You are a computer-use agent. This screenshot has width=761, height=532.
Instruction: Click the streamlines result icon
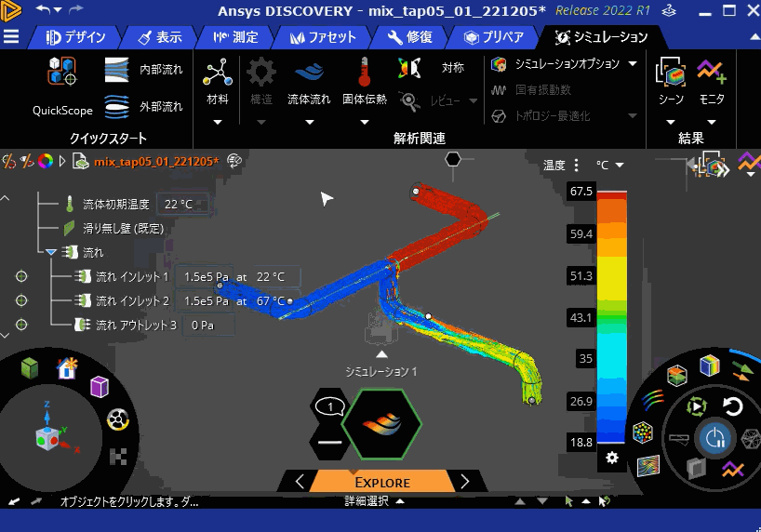pos(653,400)
